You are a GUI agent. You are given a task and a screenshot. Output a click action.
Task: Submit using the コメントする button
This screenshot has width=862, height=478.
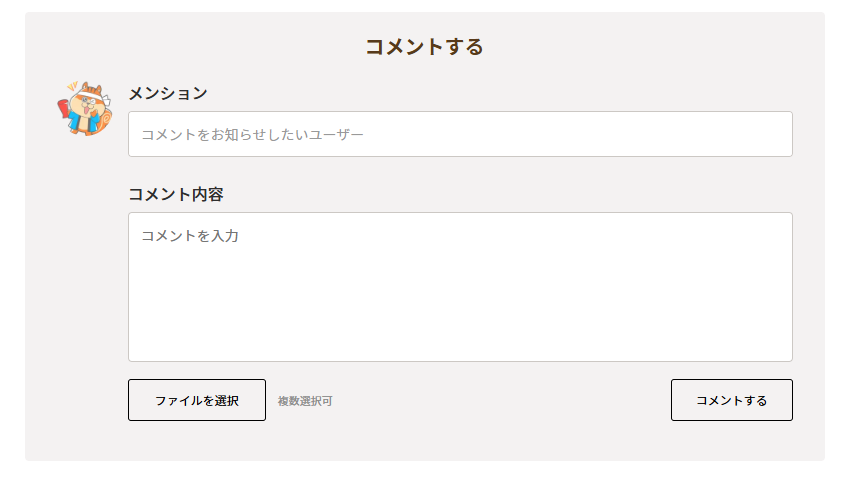pyautogui.click(x=731, y=400)
